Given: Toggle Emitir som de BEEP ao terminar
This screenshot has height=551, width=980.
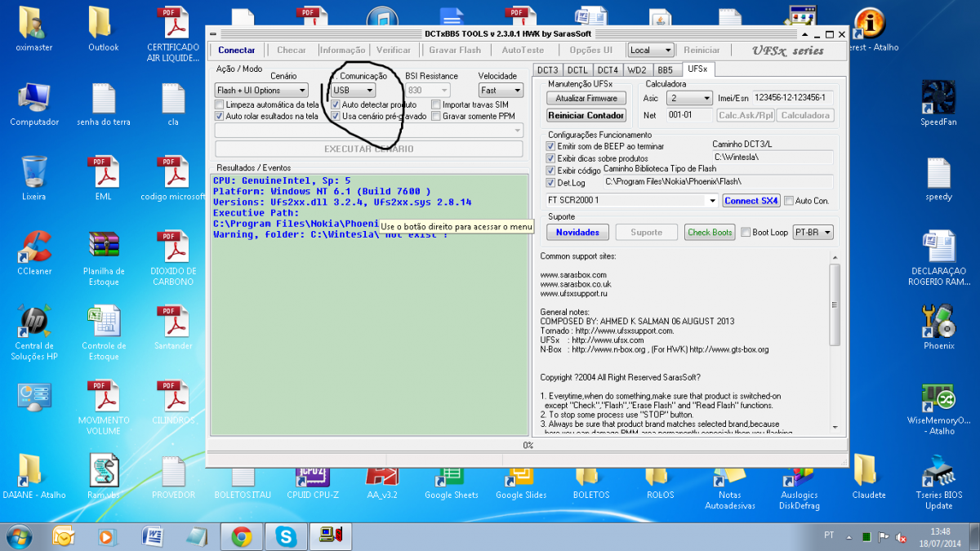Looking at the screenshot, I should tap(550, 146).
